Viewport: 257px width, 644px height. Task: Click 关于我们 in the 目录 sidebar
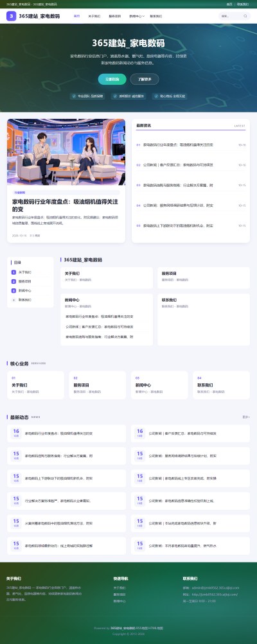click(24, 272)
